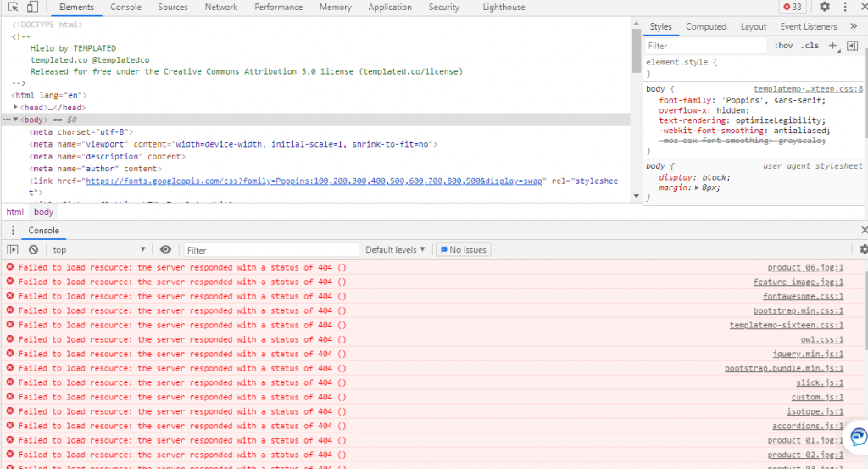
Task: Toggle the .cls class editor button
Action: [810, 46]
